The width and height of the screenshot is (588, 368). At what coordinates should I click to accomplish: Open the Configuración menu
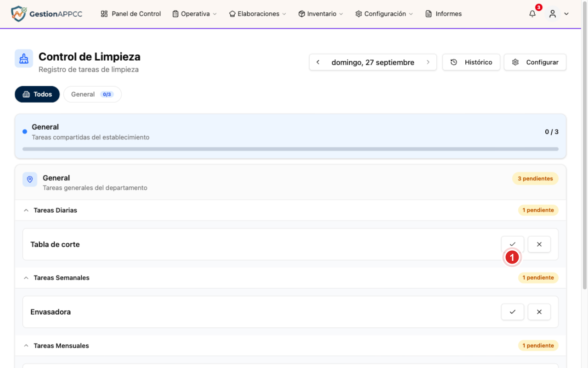point(384,14)
